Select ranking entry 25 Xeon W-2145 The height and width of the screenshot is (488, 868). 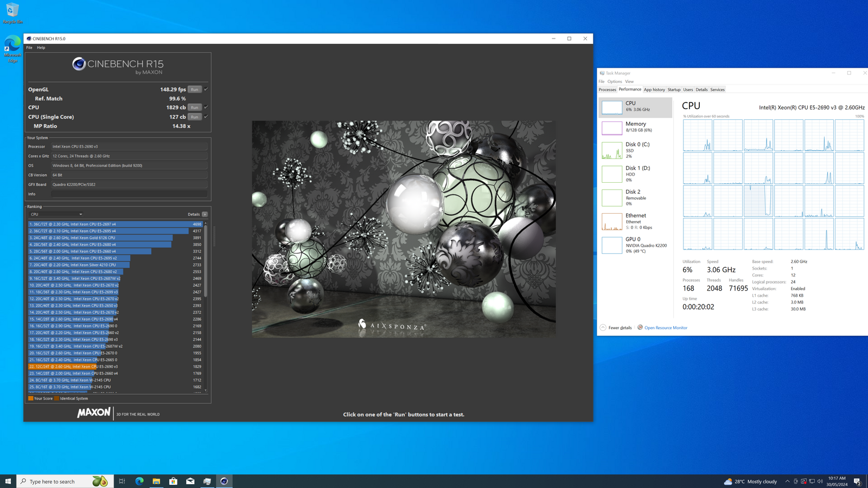[116, 387]
